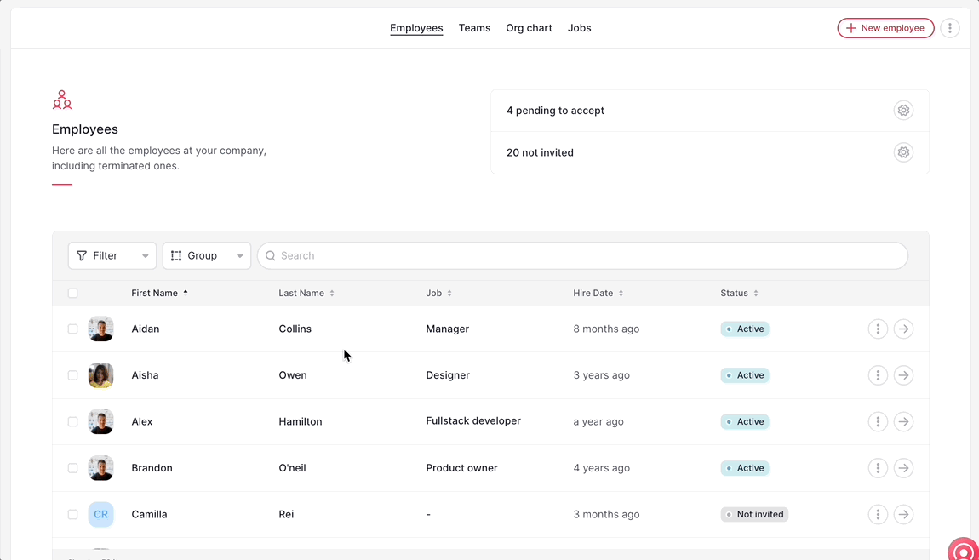Click the Filter funnel icon

[82, 255]
